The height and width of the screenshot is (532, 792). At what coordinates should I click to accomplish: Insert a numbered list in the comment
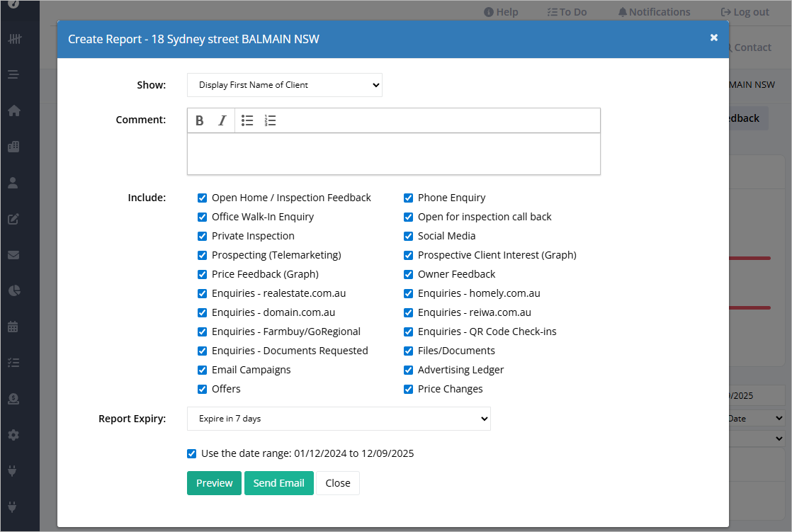pos(270,120)
